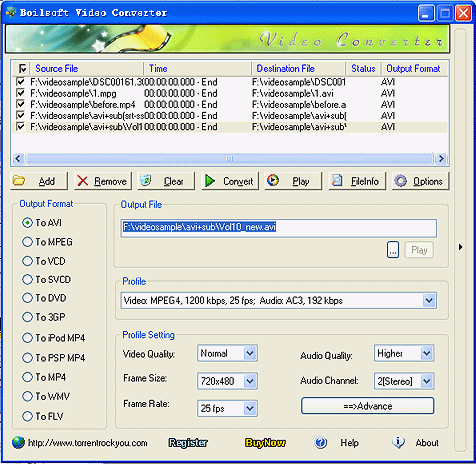
Task: Open Options gear icon
Action: (401, 181)
